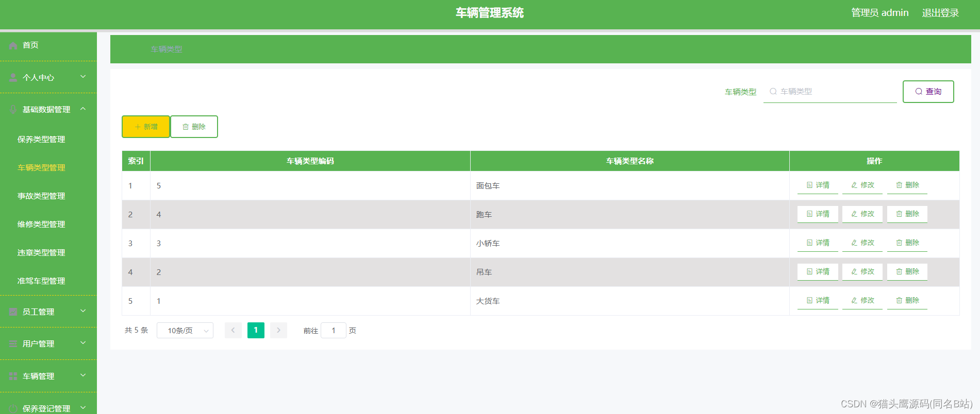Click the magnifier icon in 查询 button
This screenshot has width=980, height=414.
point(919,92)
